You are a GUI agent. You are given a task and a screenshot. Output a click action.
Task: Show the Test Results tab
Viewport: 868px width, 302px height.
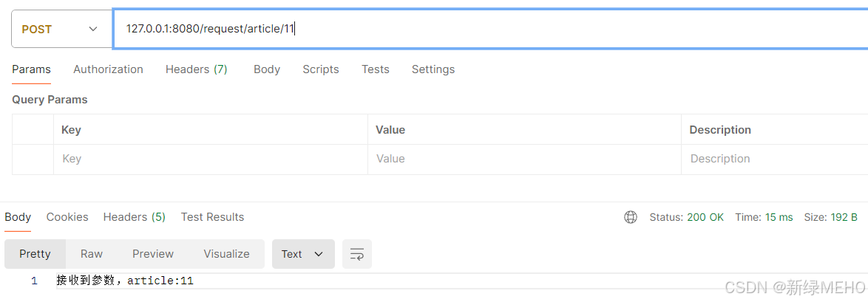point(213,217)
